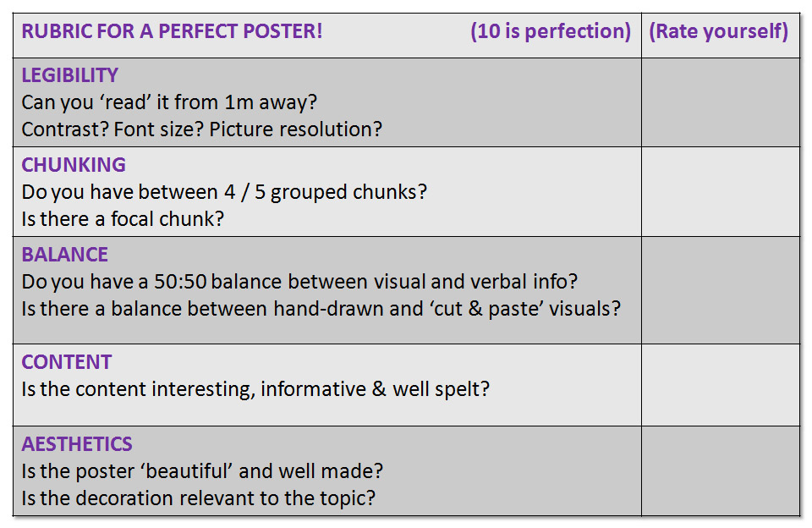Click the 50:50 visual and verbal balance line

(x=299, y=282)
